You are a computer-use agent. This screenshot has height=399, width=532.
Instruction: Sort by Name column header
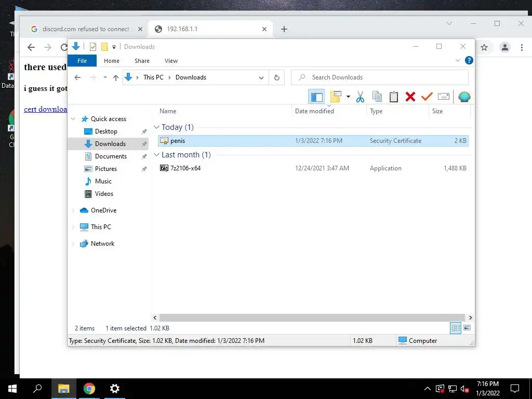(168, 111)
